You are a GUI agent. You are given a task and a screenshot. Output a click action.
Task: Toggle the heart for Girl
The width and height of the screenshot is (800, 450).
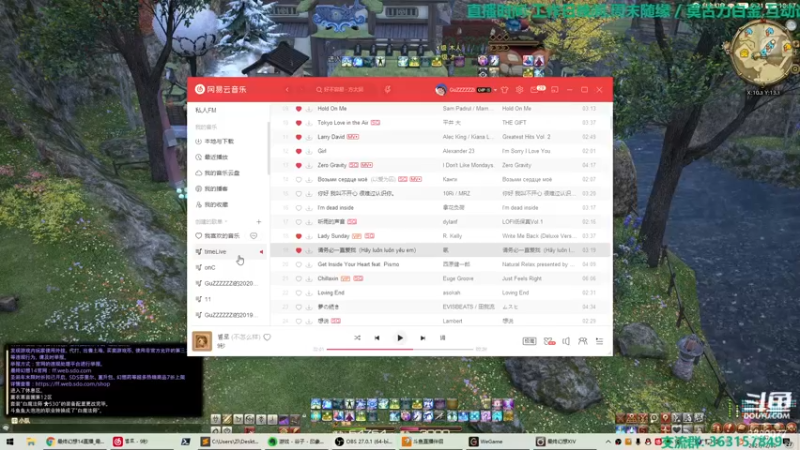298,151
